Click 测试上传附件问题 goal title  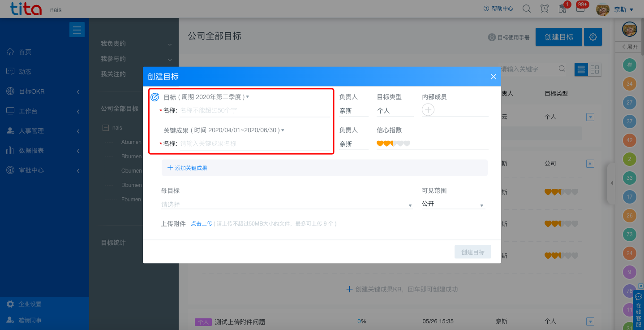[240, 322]
